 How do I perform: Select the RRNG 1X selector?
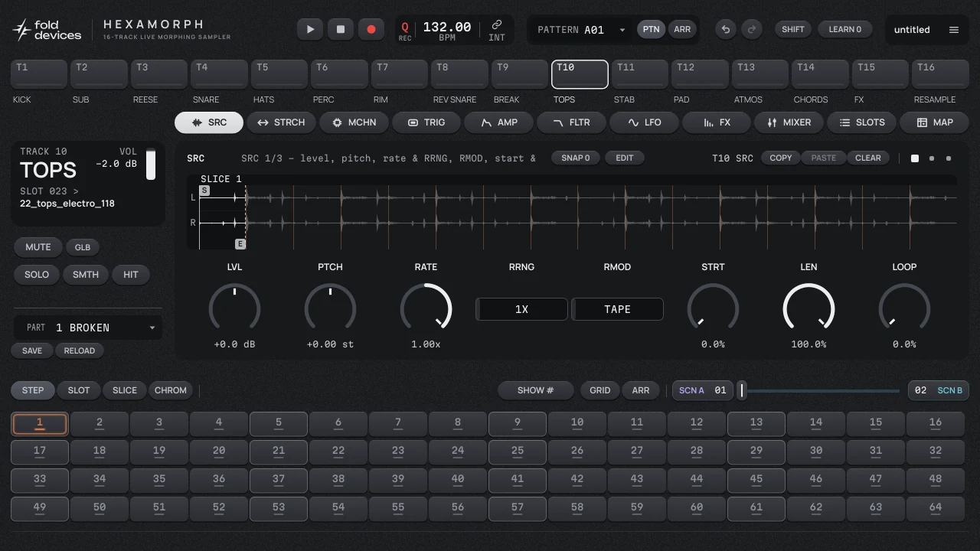coord(521,309)
